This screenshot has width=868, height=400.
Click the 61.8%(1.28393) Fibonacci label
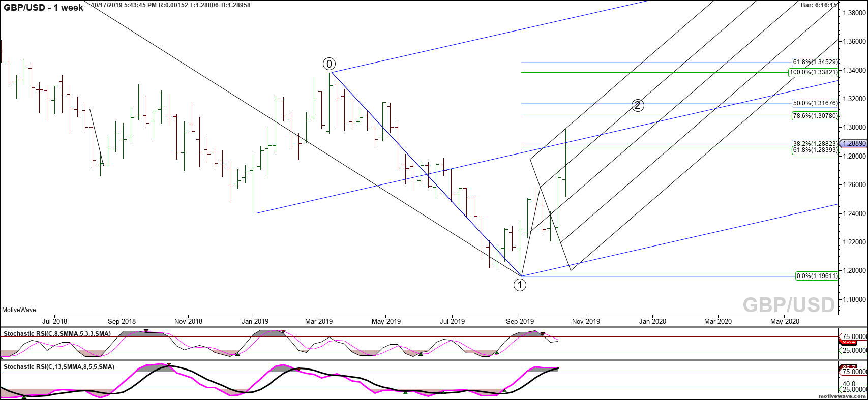click(815, 150)
